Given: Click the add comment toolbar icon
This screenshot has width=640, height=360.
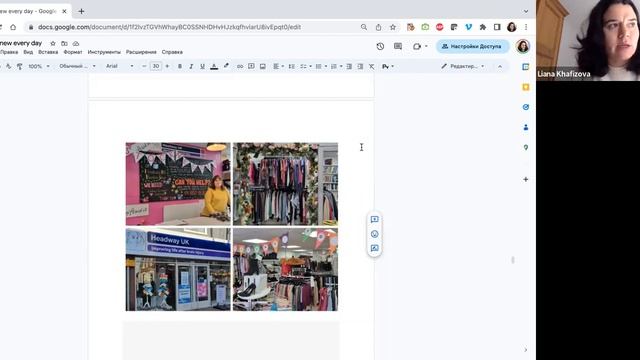Looking at the screenshot, I should [251, 66].
